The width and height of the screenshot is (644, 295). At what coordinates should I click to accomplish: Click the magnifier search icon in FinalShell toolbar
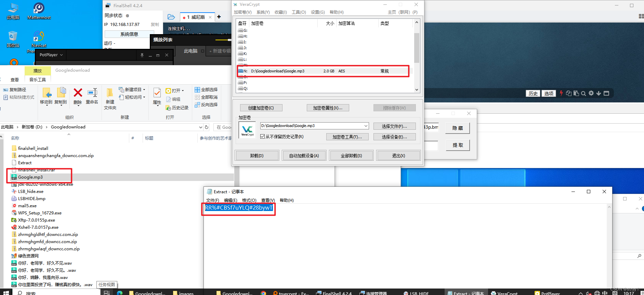(x=583, y=93)
